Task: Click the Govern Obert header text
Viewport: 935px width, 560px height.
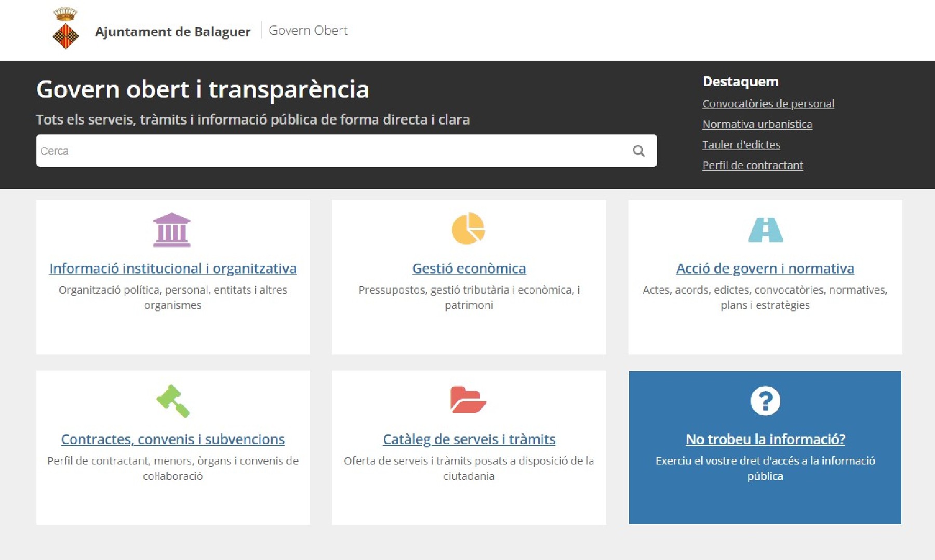Action: tap(308, 31)
